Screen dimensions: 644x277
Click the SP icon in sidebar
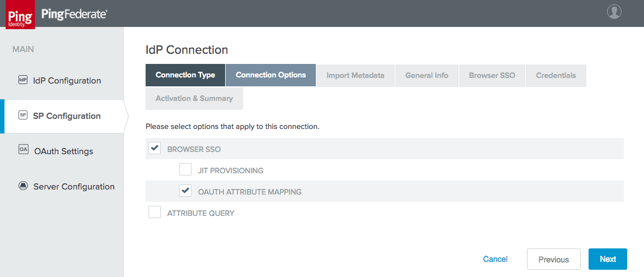tap(23, 115)
